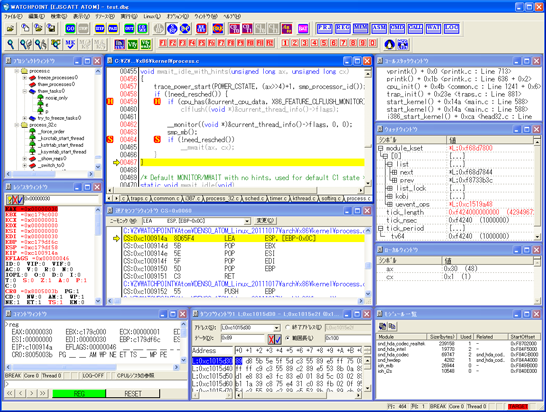Select snd_hda_intel row in module list
This screenshot has width=546, height=412.
click(459, 349)
